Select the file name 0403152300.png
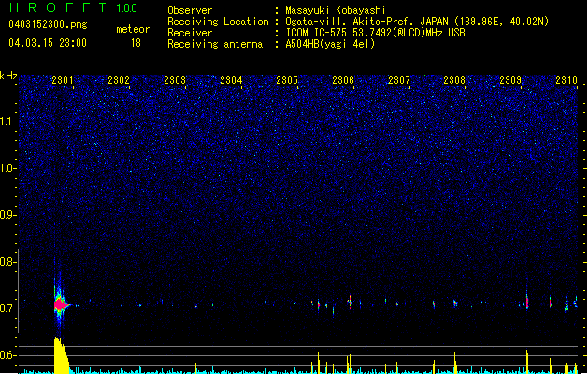Screen dimensions: 588x374 point(48,24)
